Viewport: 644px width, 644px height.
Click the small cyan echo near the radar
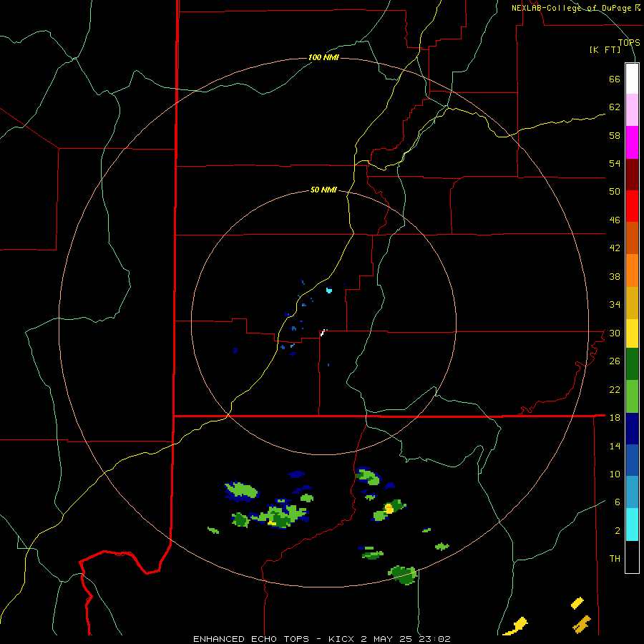329,291
